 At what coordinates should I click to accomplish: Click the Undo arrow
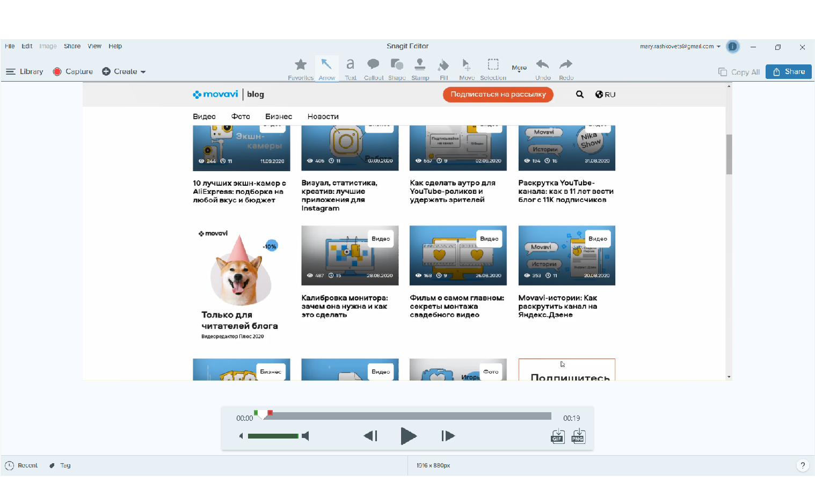coord(542,69)
